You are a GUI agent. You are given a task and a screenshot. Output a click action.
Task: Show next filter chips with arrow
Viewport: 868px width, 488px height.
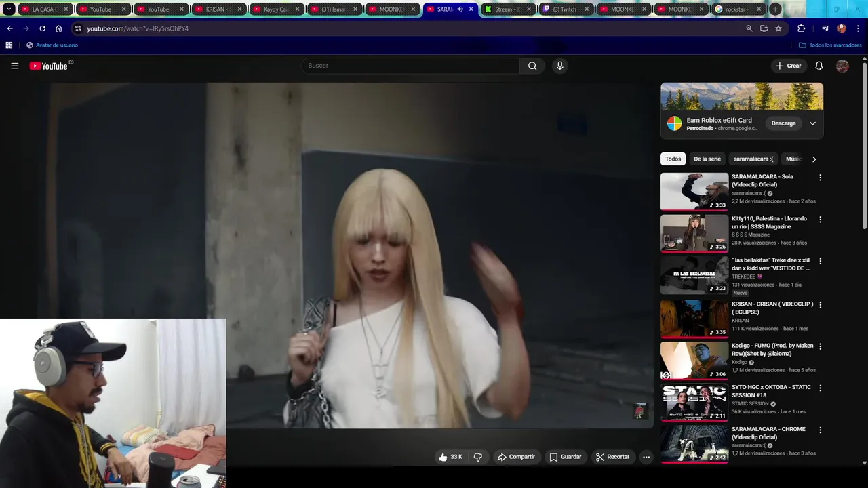[814, 159]
